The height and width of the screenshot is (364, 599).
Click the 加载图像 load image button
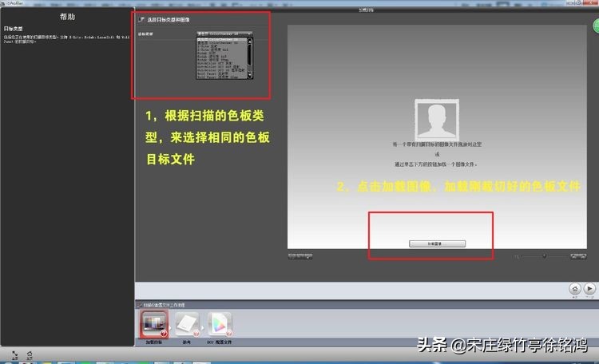pos(437,243)
